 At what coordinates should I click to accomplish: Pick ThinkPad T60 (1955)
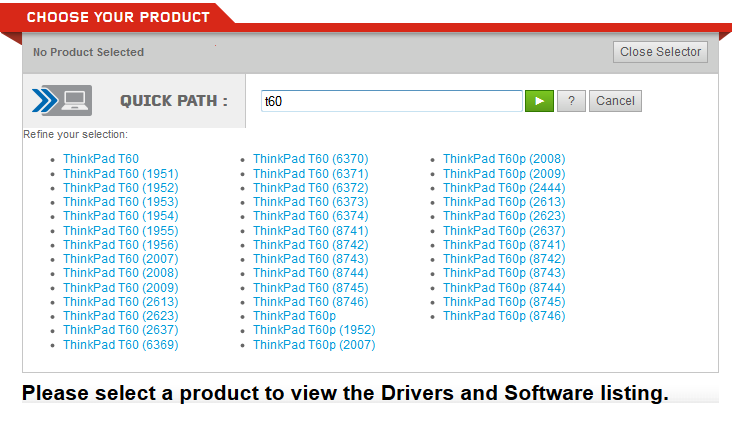pyautogui.click(x=121, y=231)
